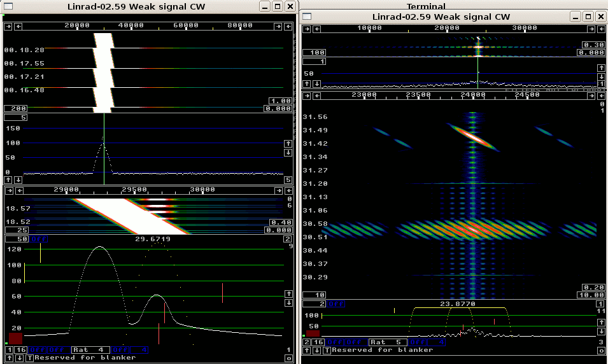The width and height of the screenshot is (608, 364).
Task: Click the 'o' button at right window's bottom-right
Action: [x=601, y=351]
